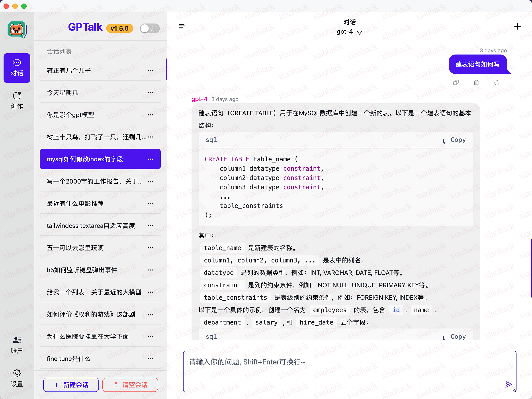Click the GPTalk fox logo icon
This screenshot has height=399, width=532.
(x=17, y=29)
